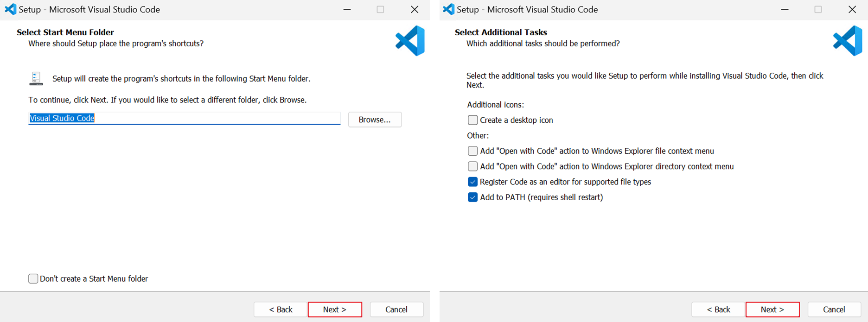Click Next in the Additional Tasks window
This screenshot has width=868, height=322.
[772, 309]
